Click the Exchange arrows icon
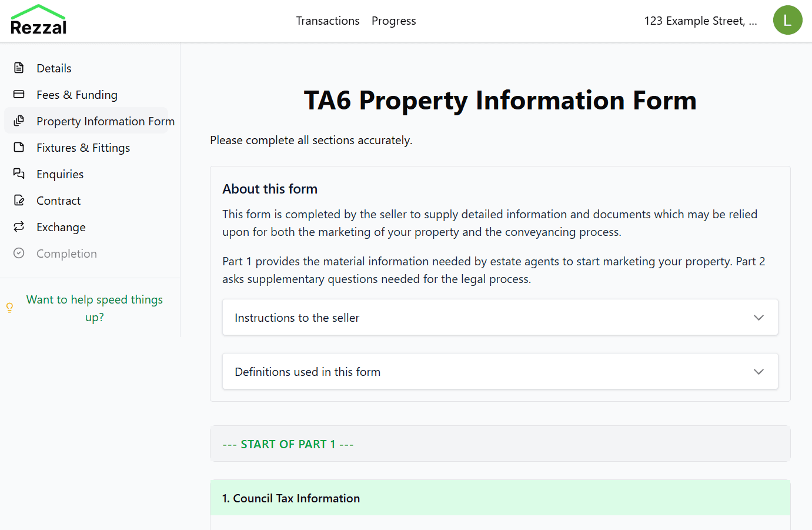The image size is (812, 530). pyautogui.click(x=19, y=226)
